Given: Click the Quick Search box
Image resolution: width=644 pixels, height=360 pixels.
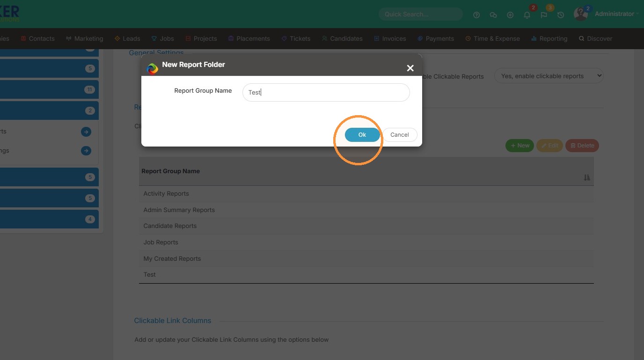Looking at the screenshot, I should [420, 15].
